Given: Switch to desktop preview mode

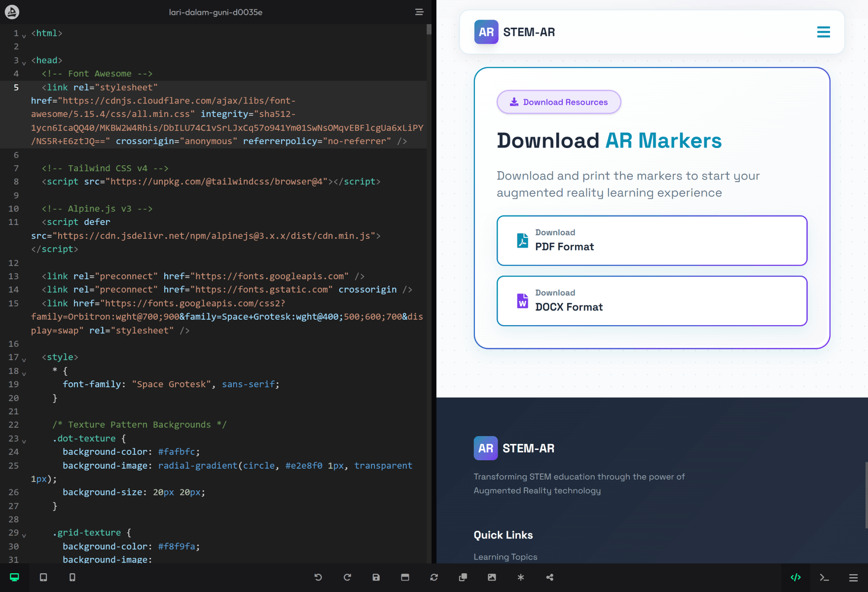Looking at the screenshot, I should coord(14,577).
